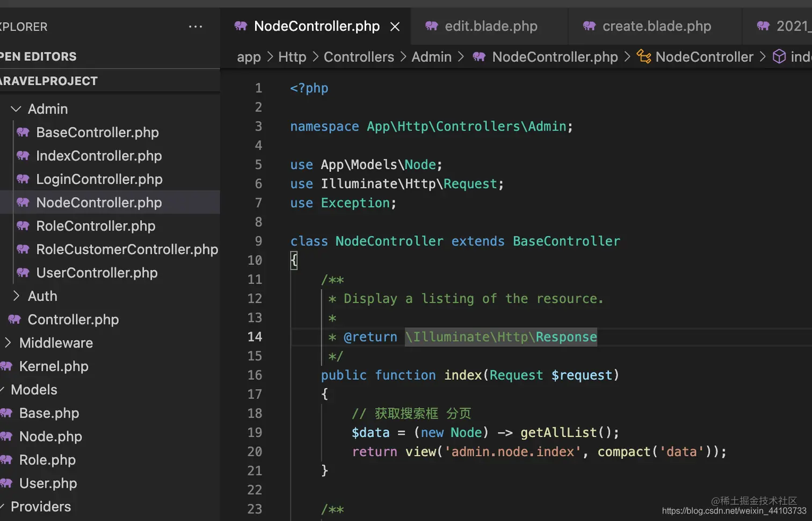The image size is (812, 521).
Task: Click the PHP icon on the NodeController.php tab
Action: 241,26
